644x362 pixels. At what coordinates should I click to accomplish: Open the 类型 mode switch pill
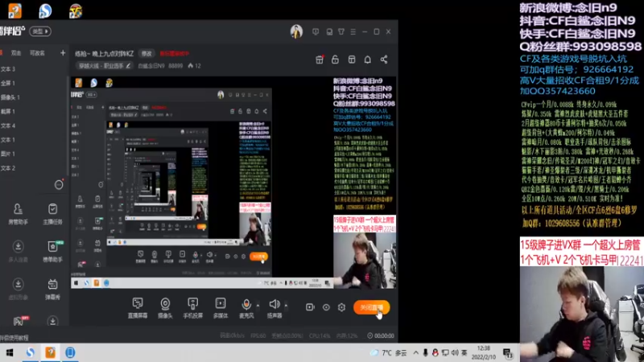click(x=40, y=31)
